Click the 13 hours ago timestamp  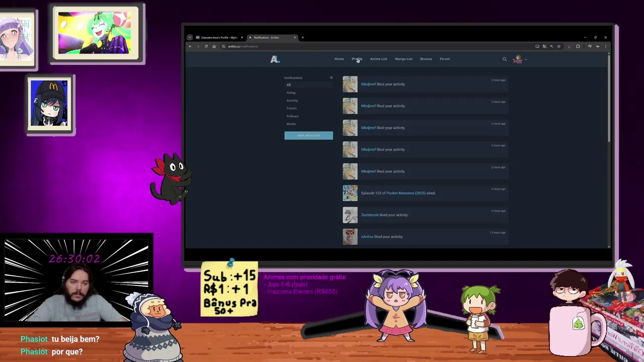[x=498, y=233]
